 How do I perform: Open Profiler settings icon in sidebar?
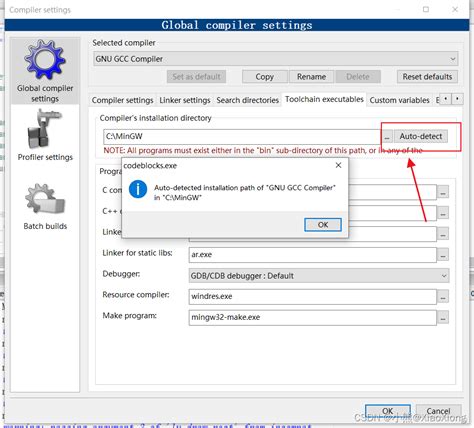coord(44,130)
